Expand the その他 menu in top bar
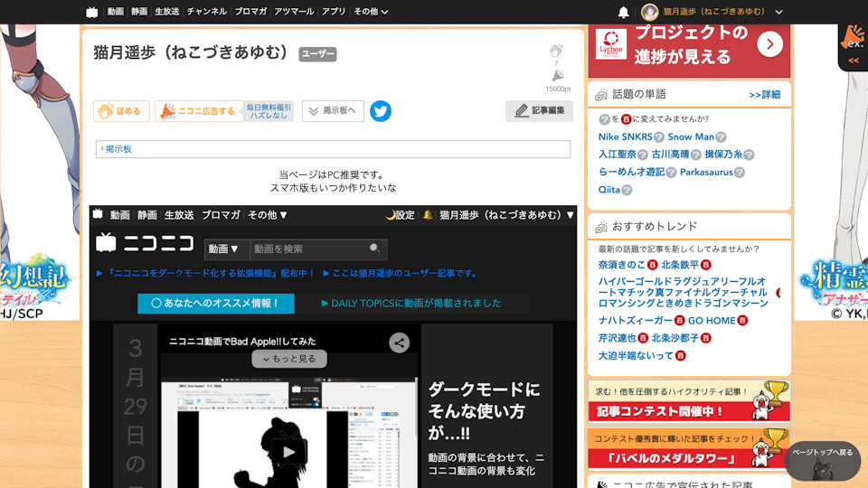The height and width of the screenshot is (488, 868). tap(371, 12)
